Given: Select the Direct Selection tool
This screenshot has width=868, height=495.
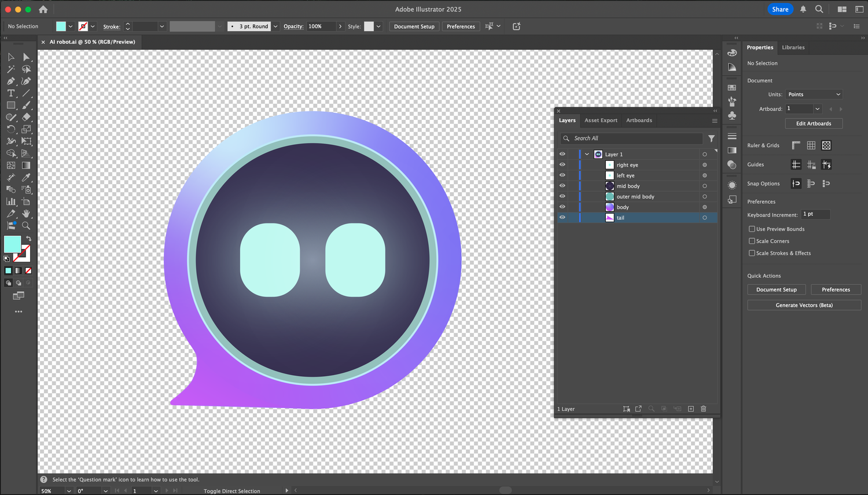Looking at the screenshot, I should point(26,57).
